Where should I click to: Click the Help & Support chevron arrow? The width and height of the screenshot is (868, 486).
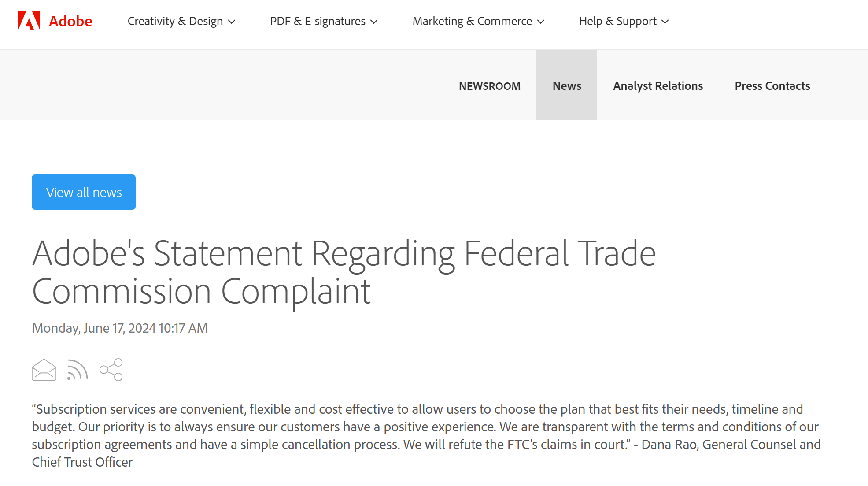[x=665, y=22]
